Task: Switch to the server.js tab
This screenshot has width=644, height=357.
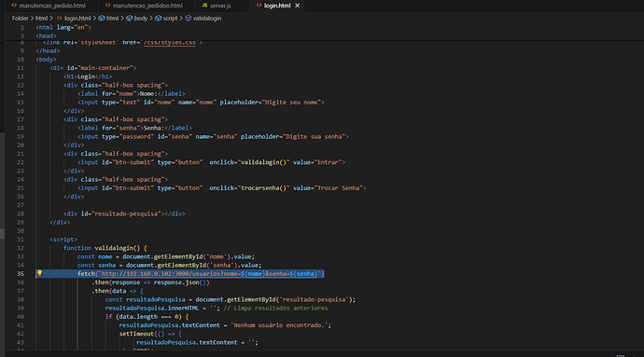Action: coord(220,6)
